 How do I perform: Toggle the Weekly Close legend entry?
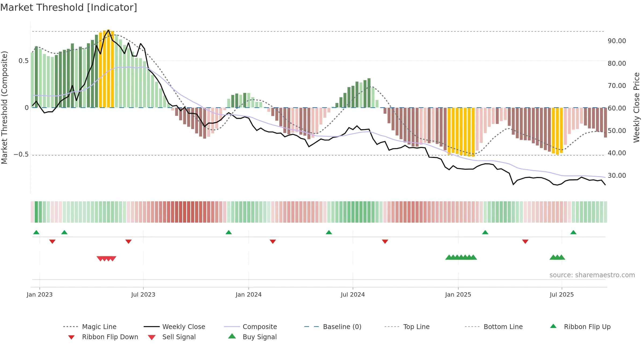click(174, 327)
